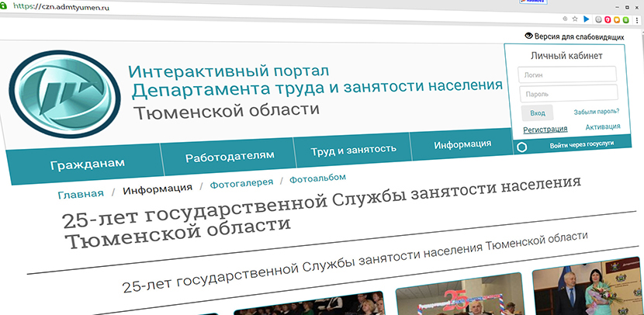Viewport: 644px width, 315px height.
Task: Open the browser three-dot menu
Action: coord(637,19)
